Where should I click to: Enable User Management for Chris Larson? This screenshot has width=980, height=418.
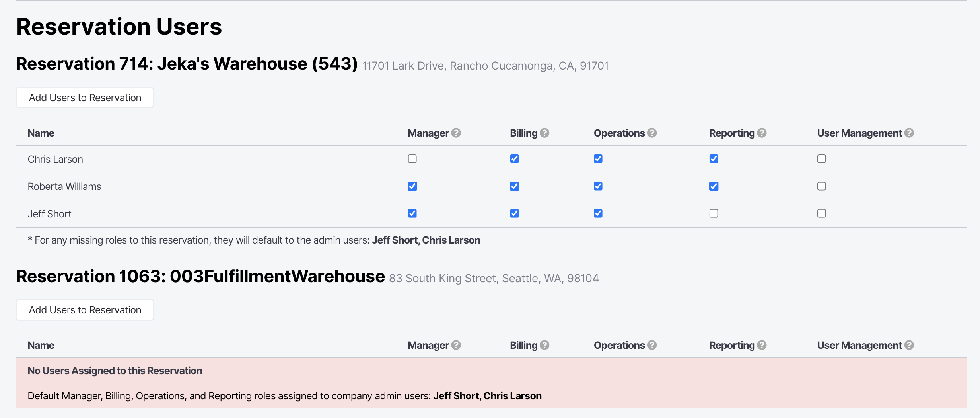822,159
